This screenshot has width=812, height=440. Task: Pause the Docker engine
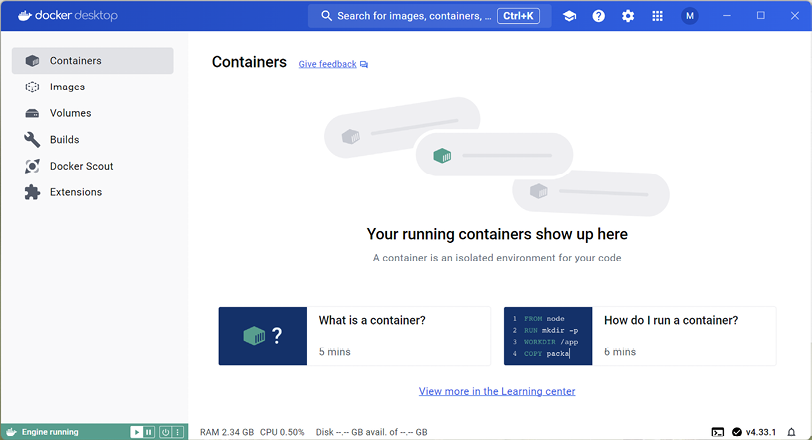coord(149,432)
